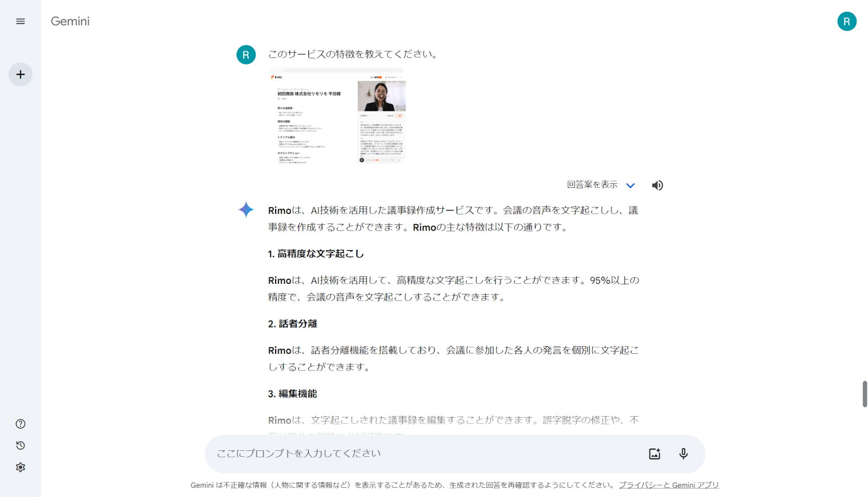Click the Gemini title in the header
The height and width of the screenshot is (497, 868).
coord(70,21)
